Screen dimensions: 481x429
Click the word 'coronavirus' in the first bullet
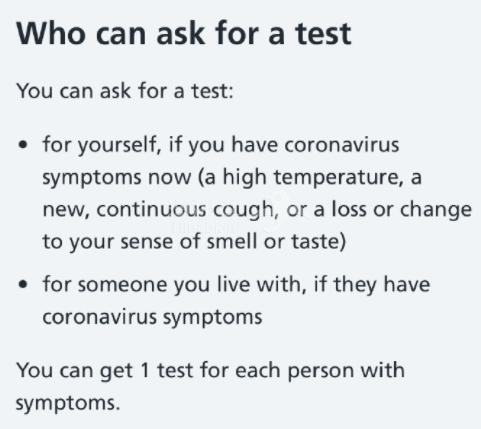(342, 145)
